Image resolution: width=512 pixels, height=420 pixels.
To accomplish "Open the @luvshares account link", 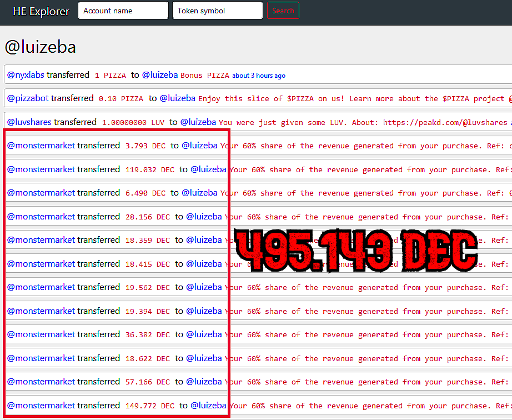I will 29,122.
